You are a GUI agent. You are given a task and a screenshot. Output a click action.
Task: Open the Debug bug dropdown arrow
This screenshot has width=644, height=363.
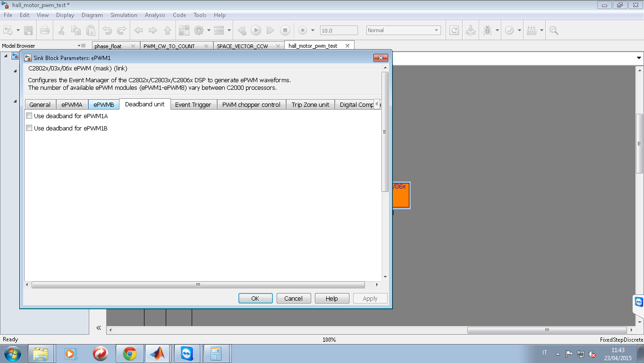point(497,30)
